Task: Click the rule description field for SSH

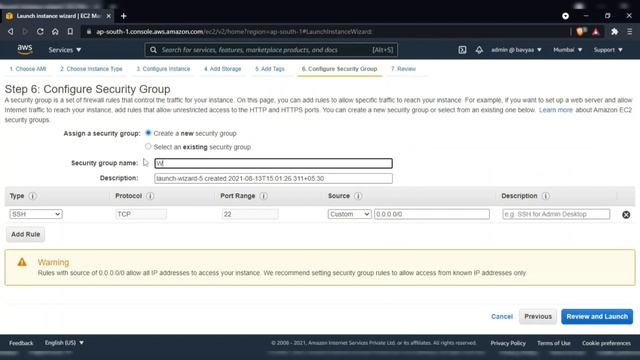Action: coord(556,214)
